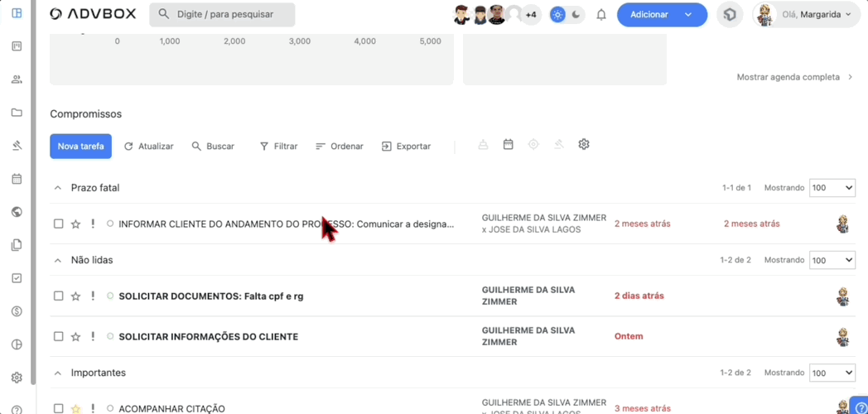
Task: Collapse the Prazo fatal section
Action: coord(57,188)
